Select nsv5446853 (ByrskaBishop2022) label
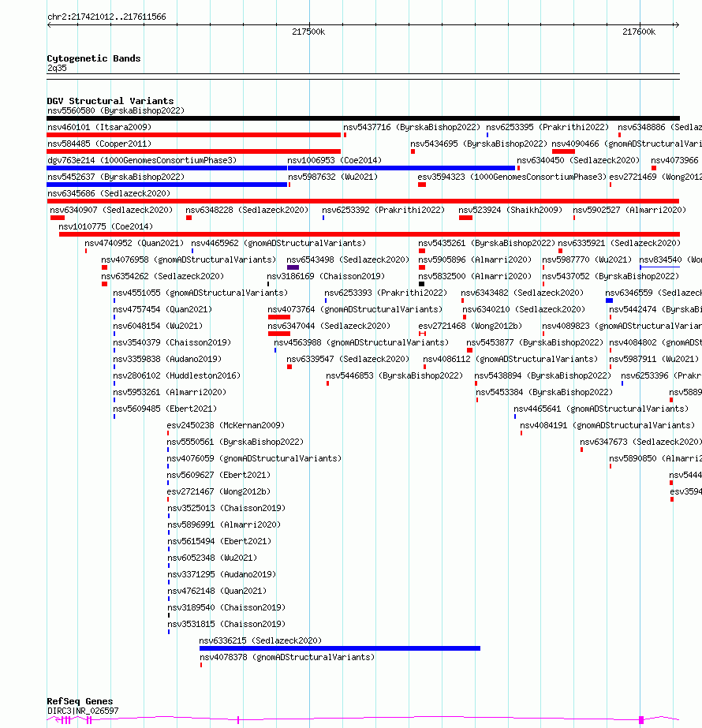The image size is (702, 728). coord(394,375)
